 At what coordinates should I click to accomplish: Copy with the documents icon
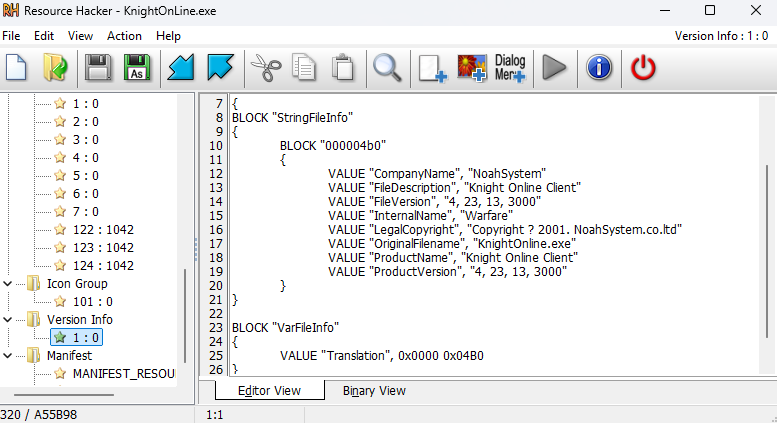[304, 67]
